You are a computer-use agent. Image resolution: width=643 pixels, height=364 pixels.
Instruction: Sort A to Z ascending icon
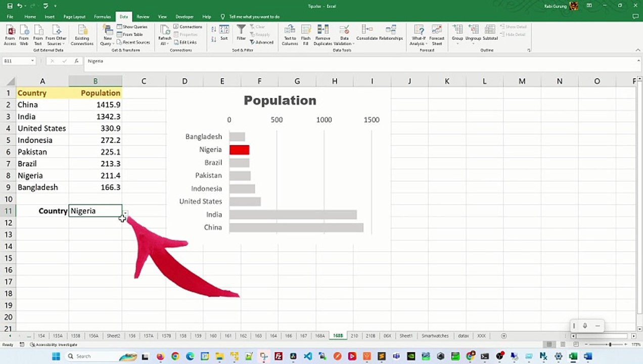[214, 29]
